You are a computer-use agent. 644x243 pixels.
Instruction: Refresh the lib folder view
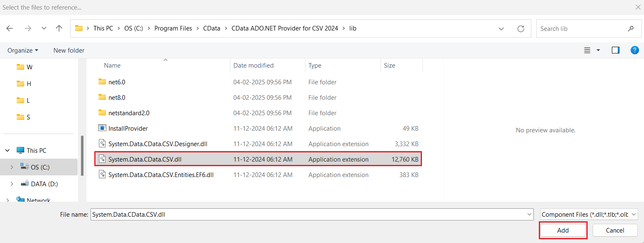pyautogui.click(x=520, y=28)
